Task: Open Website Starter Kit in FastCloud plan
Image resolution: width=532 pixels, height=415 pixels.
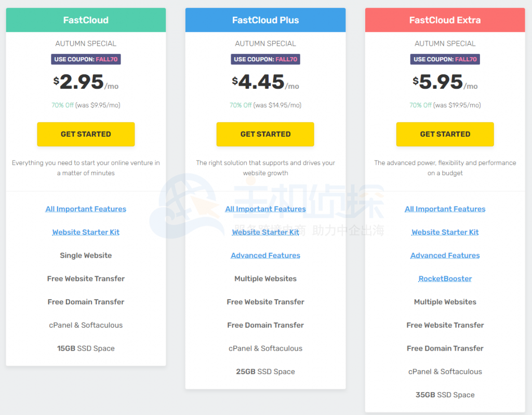Action: [x=86, y=232]
